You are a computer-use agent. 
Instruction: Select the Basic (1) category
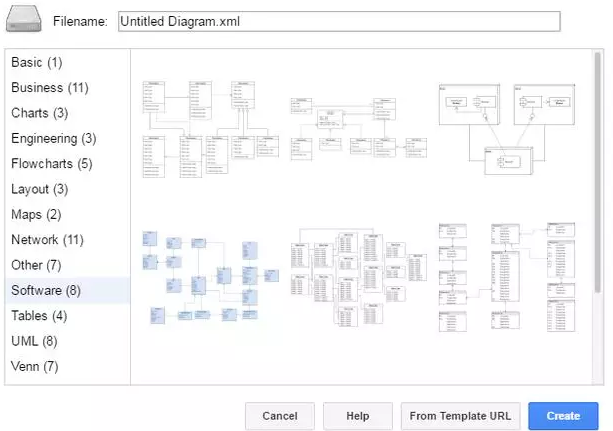click(x=37, y=62)
